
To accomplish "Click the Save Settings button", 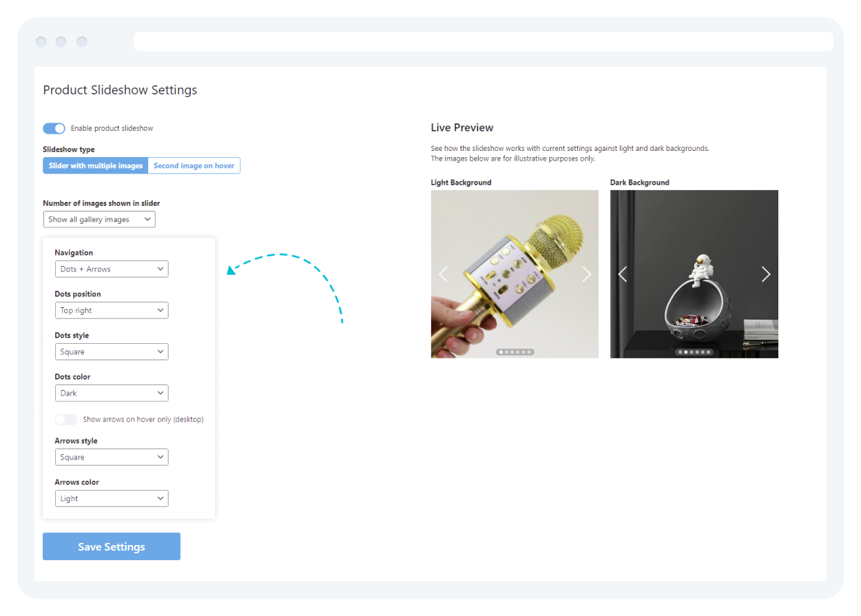I will click(112, 546).
